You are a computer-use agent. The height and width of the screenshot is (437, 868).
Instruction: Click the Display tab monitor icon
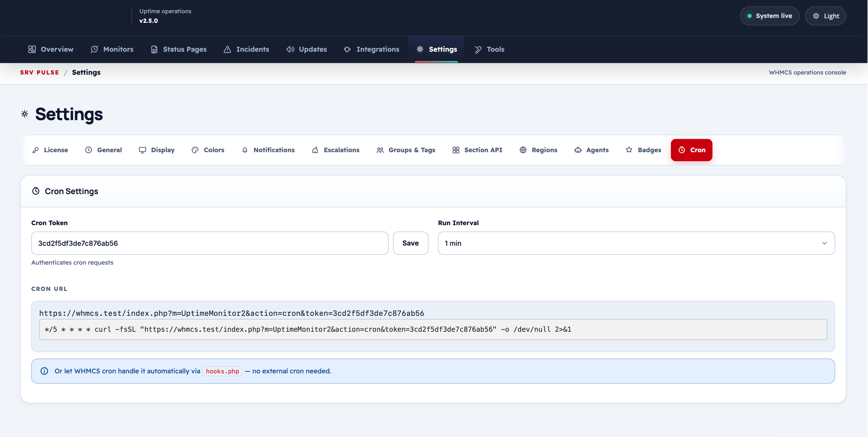(x=143, y=150)
